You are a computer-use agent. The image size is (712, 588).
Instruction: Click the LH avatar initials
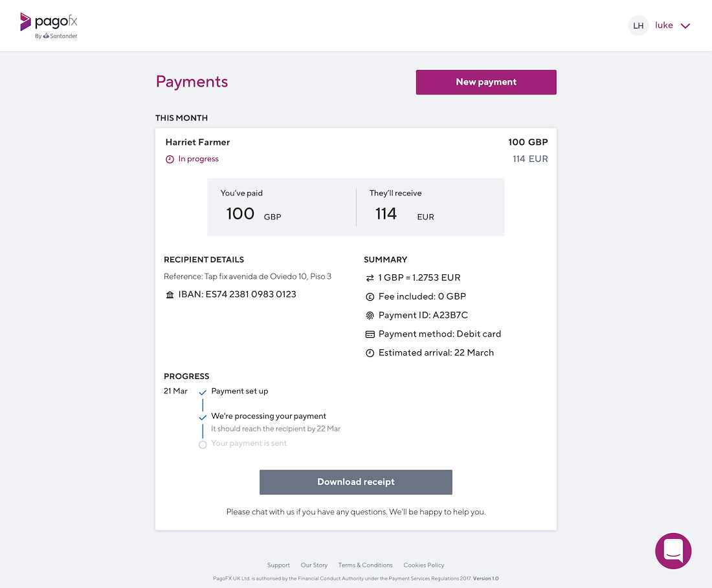(638, 26)
